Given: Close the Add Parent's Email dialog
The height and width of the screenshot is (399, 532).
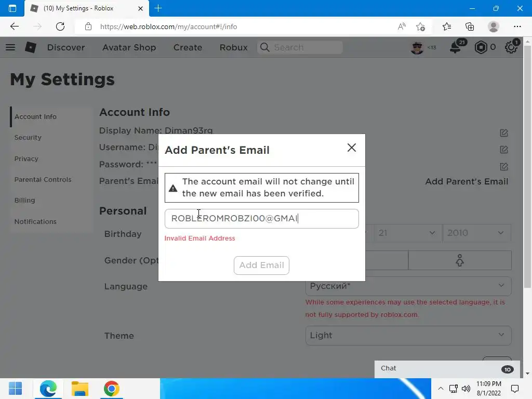Looking at the screenshot, I should (352, 148).
